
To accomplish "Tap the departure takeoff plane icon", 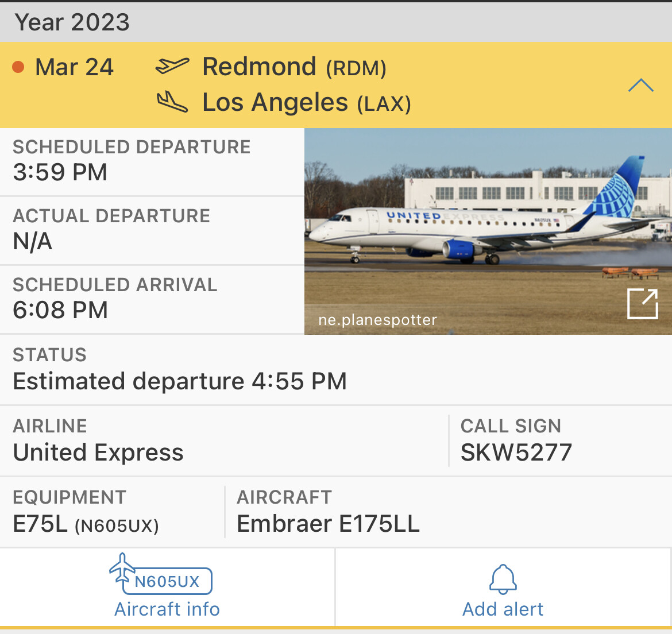I will [172, 66].
